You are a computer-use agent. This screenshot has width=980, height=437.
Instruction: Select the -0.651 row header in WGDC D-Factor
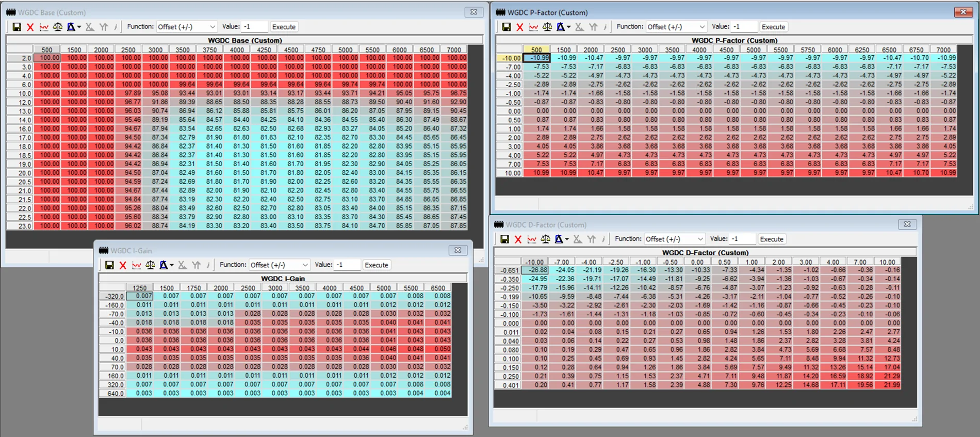[x=507, y=270]
